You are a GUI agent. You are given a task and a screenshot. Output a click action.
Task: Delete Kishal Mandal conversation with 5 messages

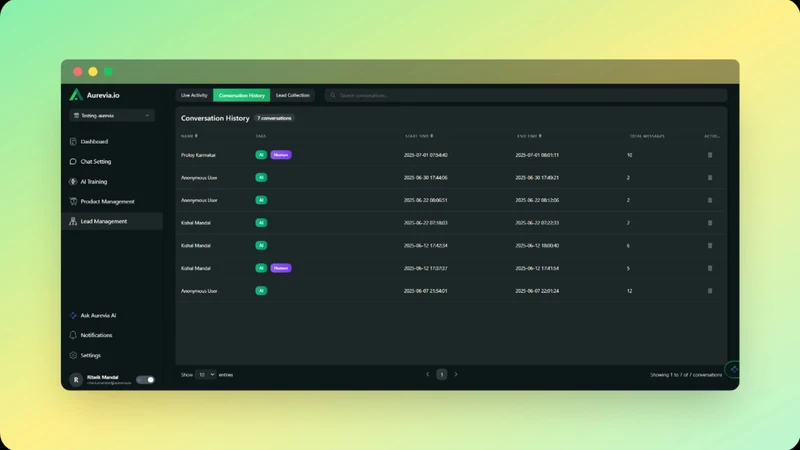tap(710, 268)
